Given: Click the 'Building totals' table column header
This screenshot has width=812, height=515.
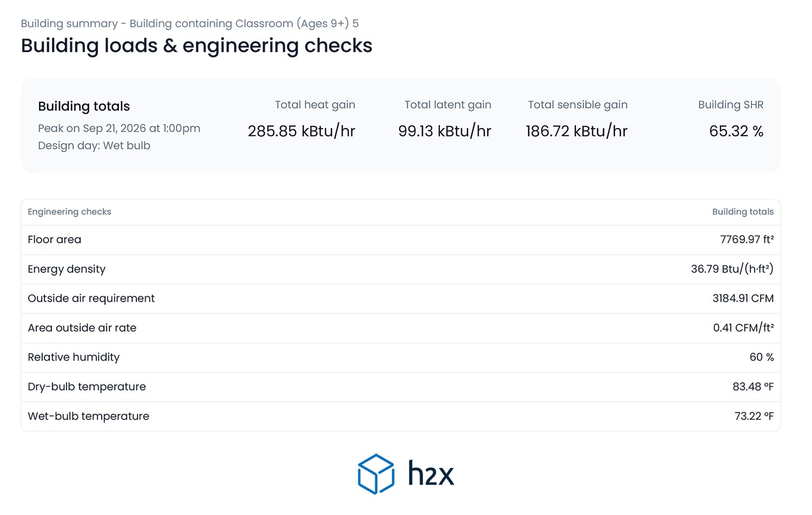Looking at the screenshot, I should [743, 212].
